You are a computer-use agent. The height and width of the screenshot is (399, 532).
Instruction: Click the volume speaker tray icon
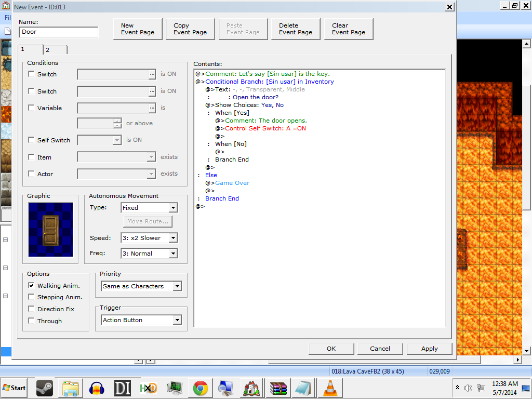(x=468, y=388)
